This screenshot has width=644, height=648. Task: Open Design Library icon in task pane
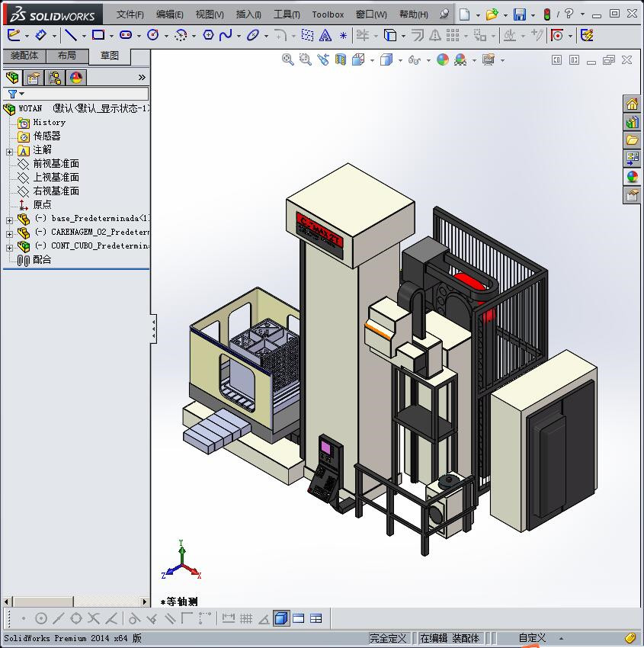click(x=632, y=122)
